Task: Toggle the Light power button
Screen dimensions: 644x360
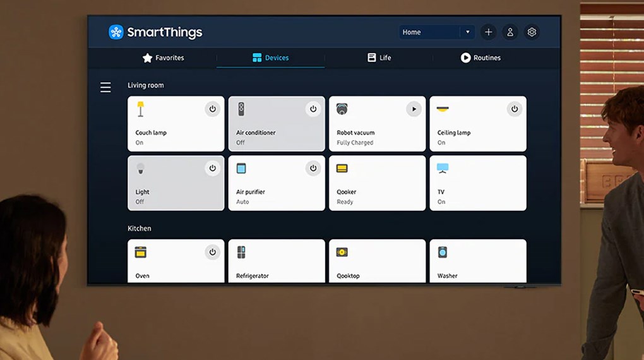Action: click(212, 168)
